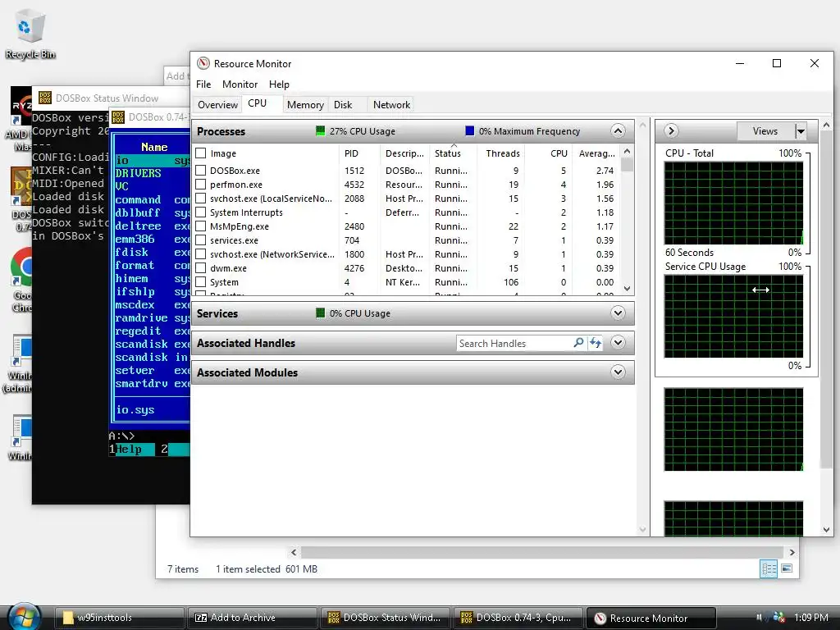This screenshot has width=840, height=630.
Task: Sort processes by PID column header
Action: 359,153
